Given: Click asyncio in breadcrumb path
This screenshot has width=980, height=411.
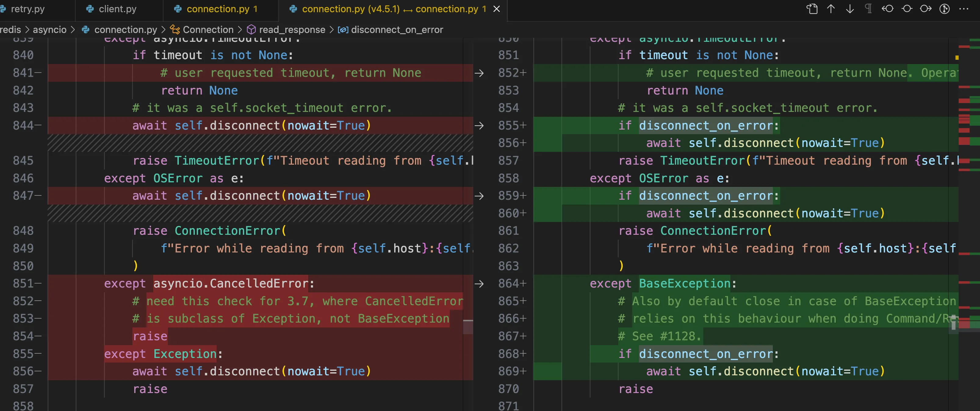Looking at the screenshot, I should [x=49, y=30].
